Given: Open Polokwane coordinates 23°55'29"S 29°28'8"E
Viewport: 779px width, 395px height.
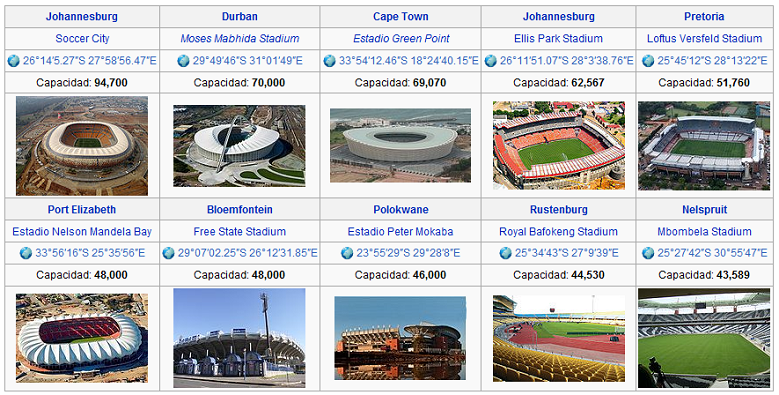Looking at the screenshot, I should coord(408,253).
